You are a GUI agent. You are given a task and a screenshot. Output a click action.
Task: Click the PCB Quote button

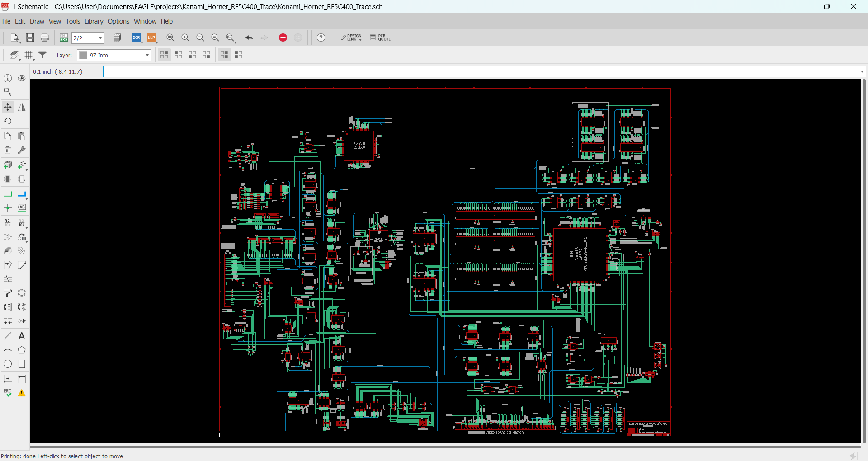pos(380,38)
